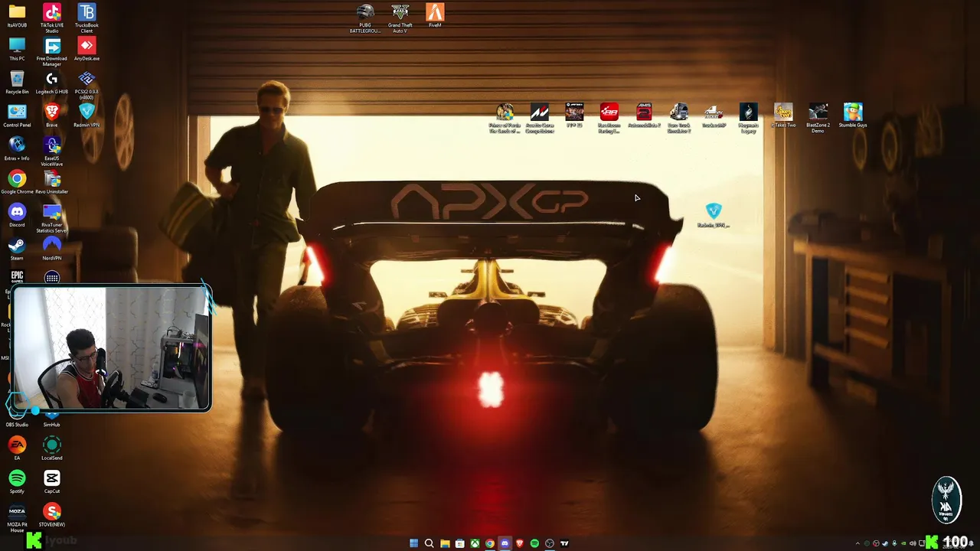Launch PUBG BATTLEGROUNDS shortcut
980x551 pixels.
click(x=365, y=18)
